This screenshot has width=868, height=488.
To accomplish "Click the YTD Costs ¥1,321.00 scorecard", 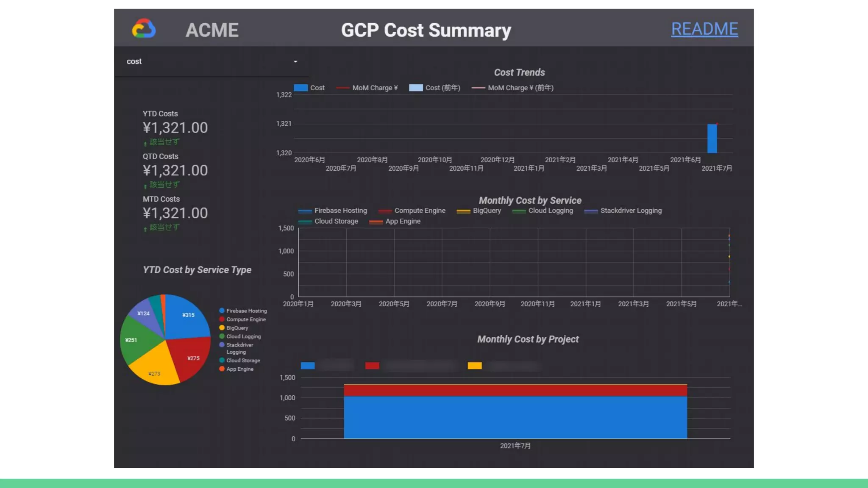I will pyautogui.click(x=175, y=128).
